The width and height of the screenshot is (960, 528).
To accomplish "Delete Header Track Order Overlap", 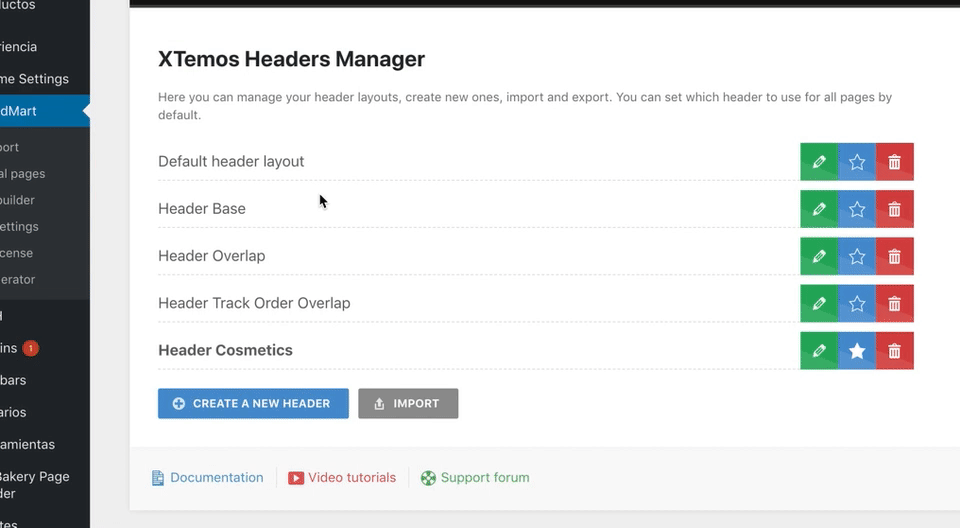I will pos(894,303).
